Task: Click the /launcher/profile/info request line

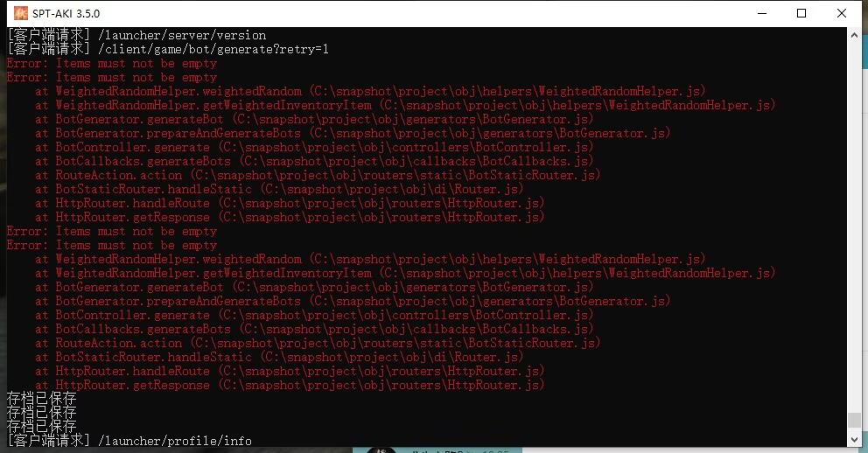Action: pos(129,440)
